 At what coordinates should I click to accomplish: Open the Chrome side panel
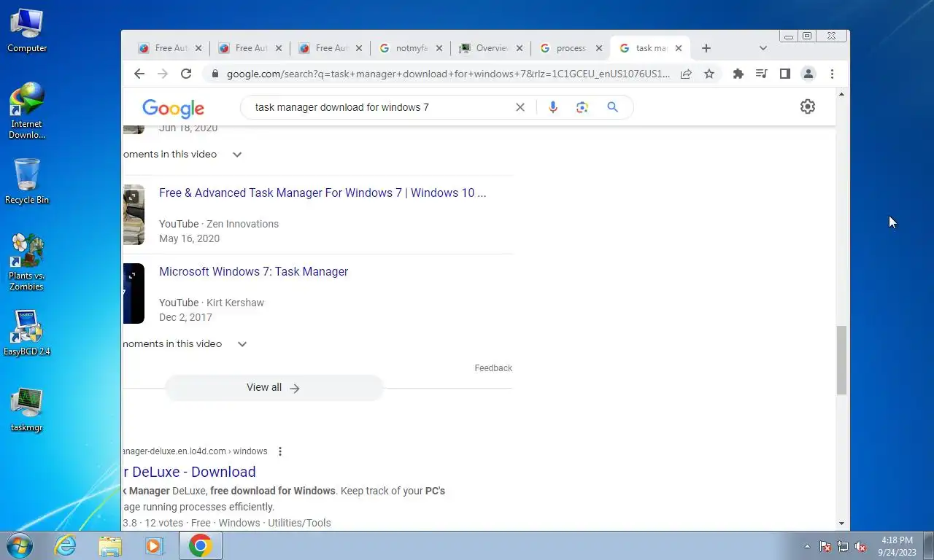point(785,74)
